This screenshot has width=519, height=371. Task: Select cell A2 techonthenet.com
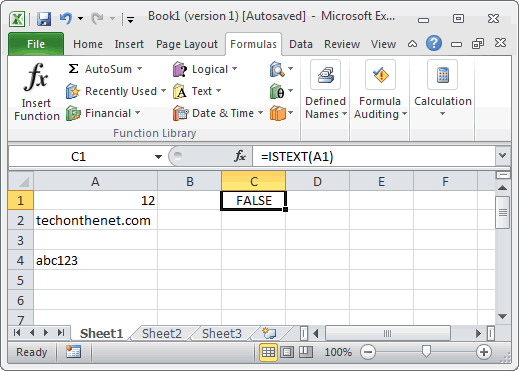[x=95, y=220]
